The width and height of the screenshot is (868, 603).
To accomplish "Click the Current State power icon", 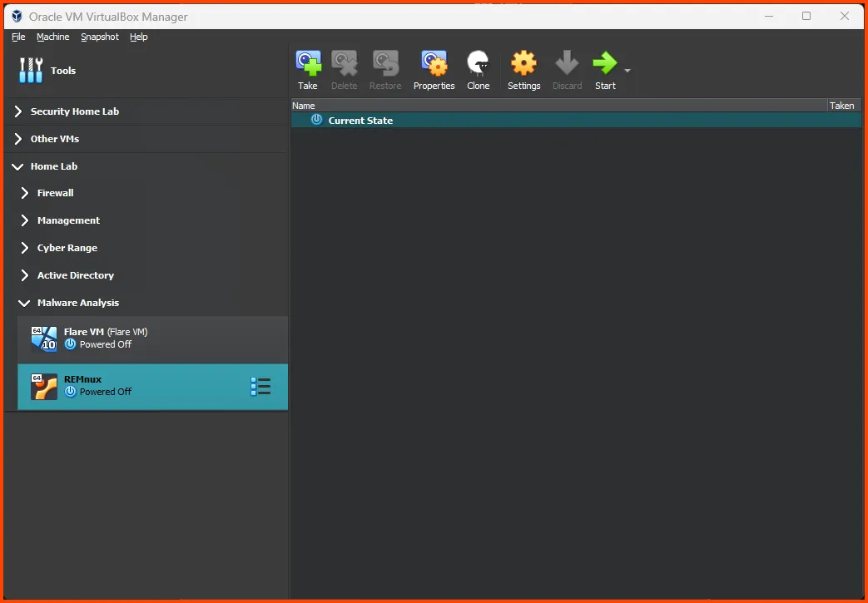I will coord(316,120).
